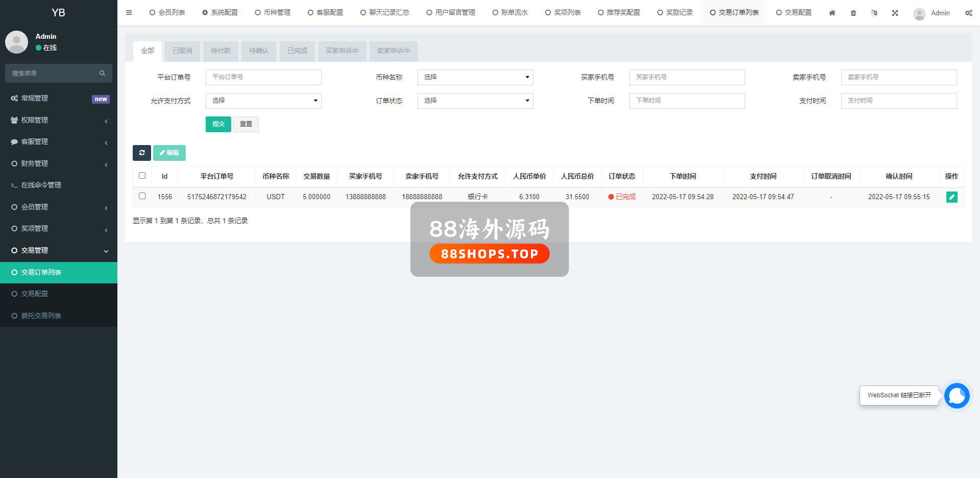Switch to the 已完成 filter tab
Viewport: 980px width, 478px height.
tap(297, 51)
